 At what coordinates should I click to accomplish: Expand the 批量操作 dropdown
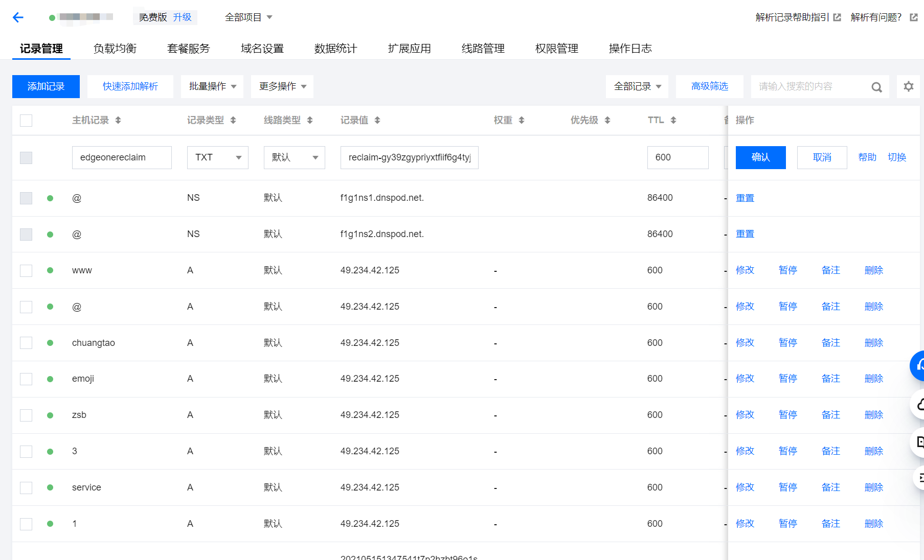tap(212, 86)
